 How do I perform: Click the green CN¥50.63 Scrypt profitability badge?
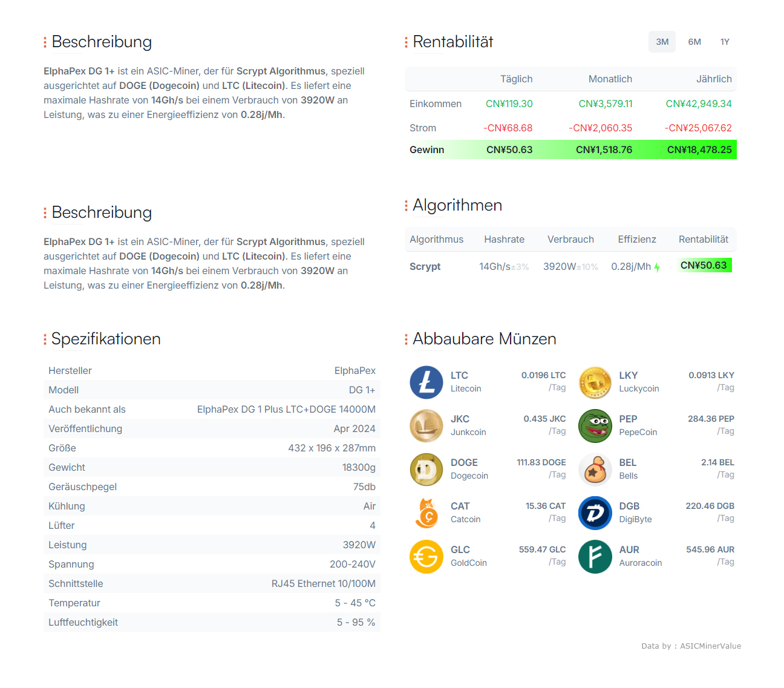704,265
